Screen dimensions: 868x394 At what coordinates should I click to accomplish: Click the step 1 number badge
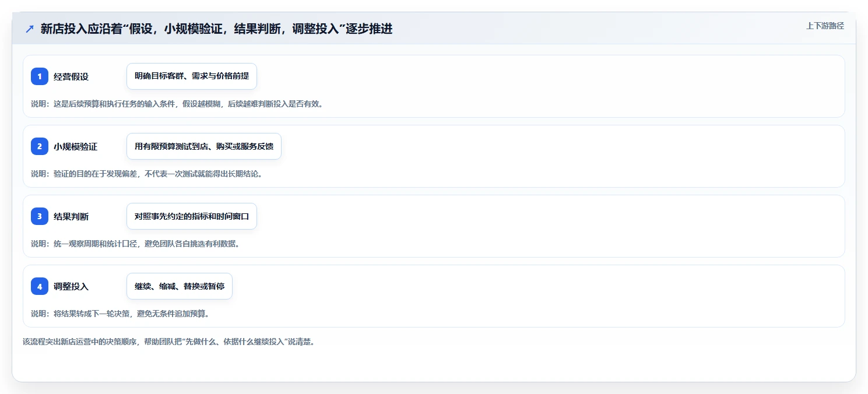click(x=40, y=76)
